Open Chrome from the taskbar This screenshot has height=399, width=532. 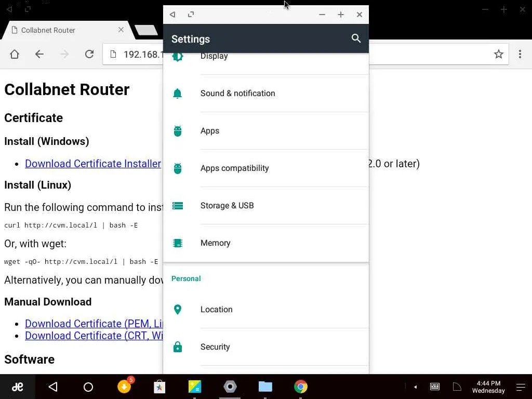tap(301, 387)
